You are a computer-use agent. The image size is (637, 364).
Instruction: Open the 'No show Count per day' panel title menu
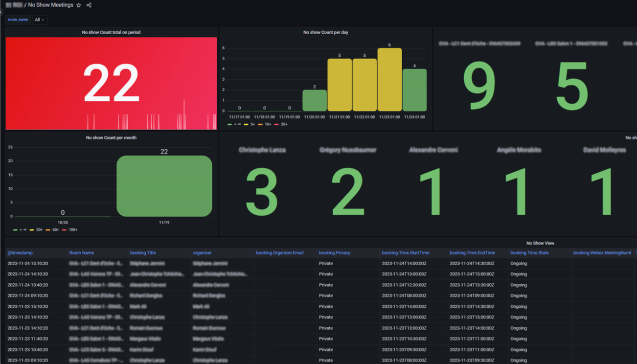[325, 32]
